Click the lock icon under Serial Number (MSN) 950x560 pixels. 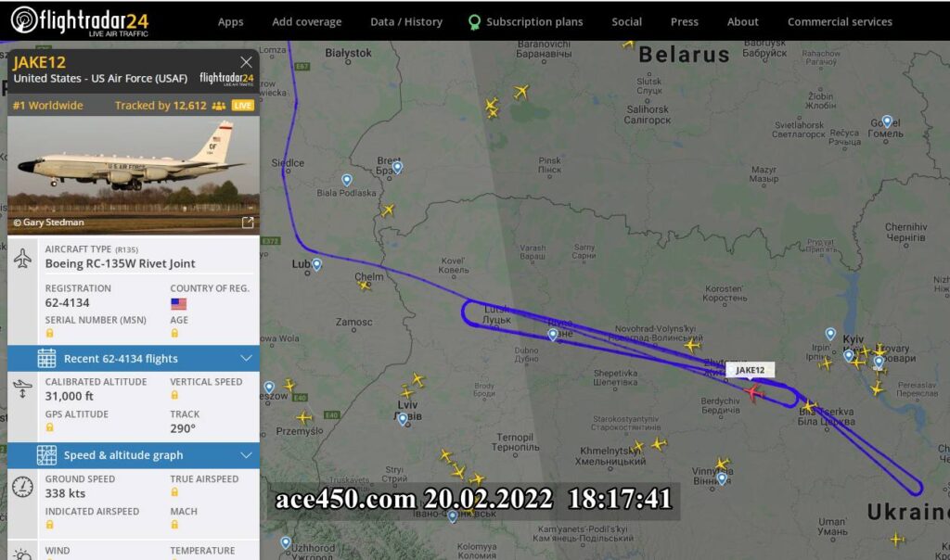49,333
